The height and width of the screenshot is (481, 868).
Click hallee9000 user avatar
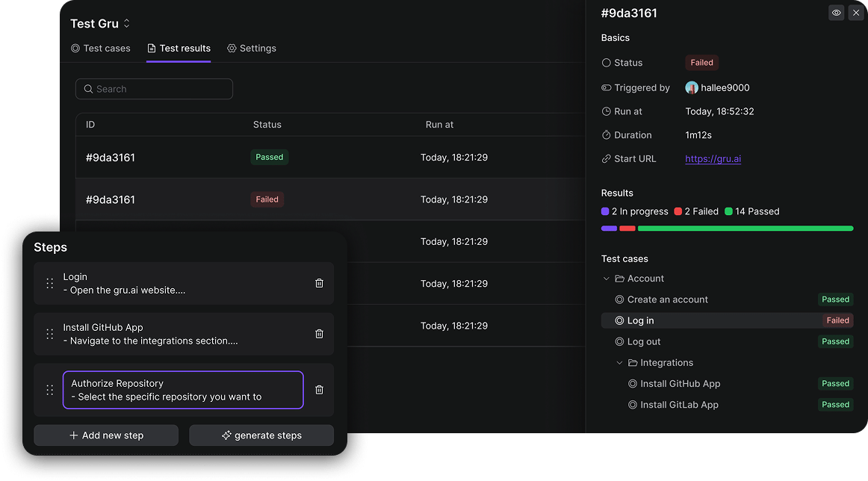[692, 87]
